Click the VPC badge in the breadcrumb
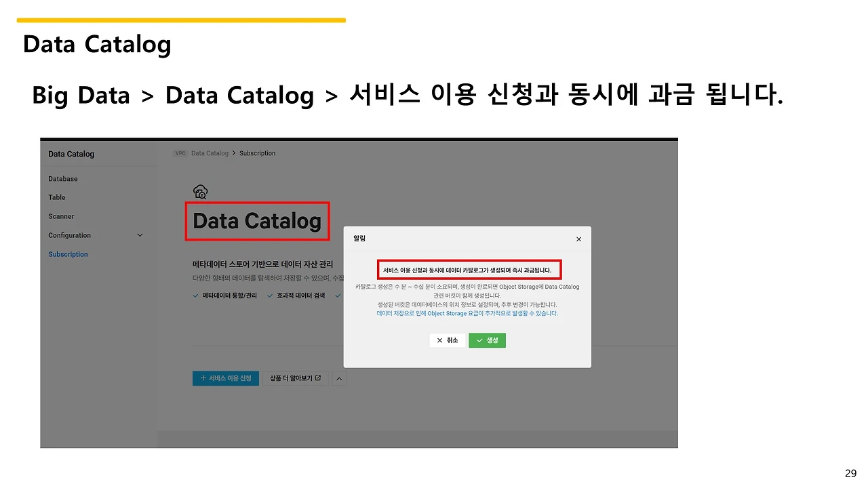This screenshot has width=868, height=488. (x=180, y=153)
